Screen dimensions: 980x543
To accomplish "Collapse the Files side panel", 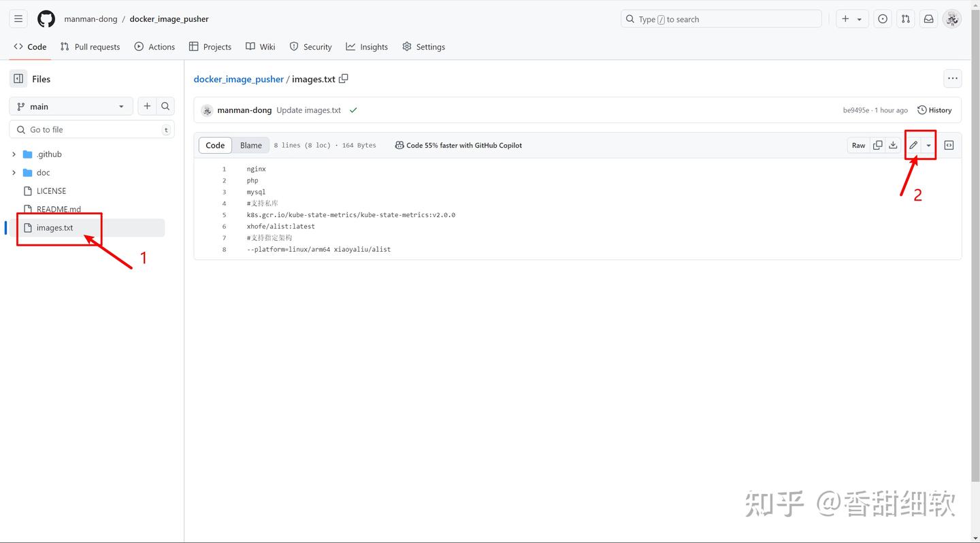I will [18, 78].
